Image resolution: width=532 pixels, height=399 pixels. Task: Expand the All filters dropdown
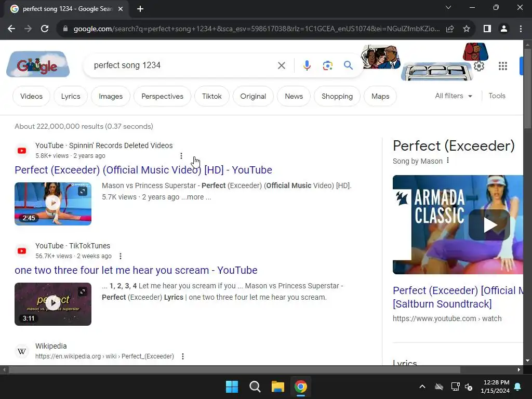click(454, 96)
